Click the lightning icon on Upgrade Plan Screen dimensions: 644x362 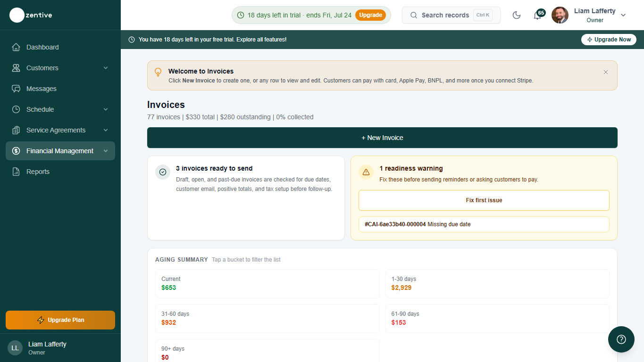41,320
